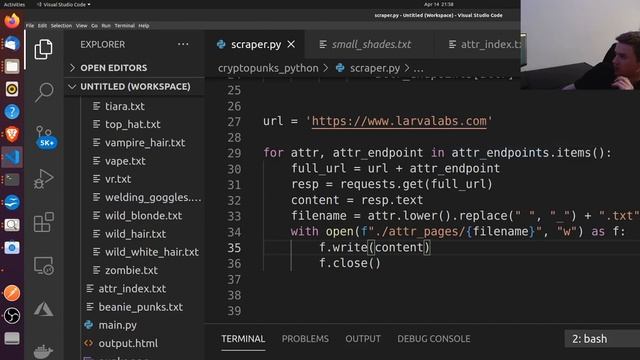Switch to the Debug Console tab
Image resolution: width=640 pixels, height=360 pixels.
433,339
